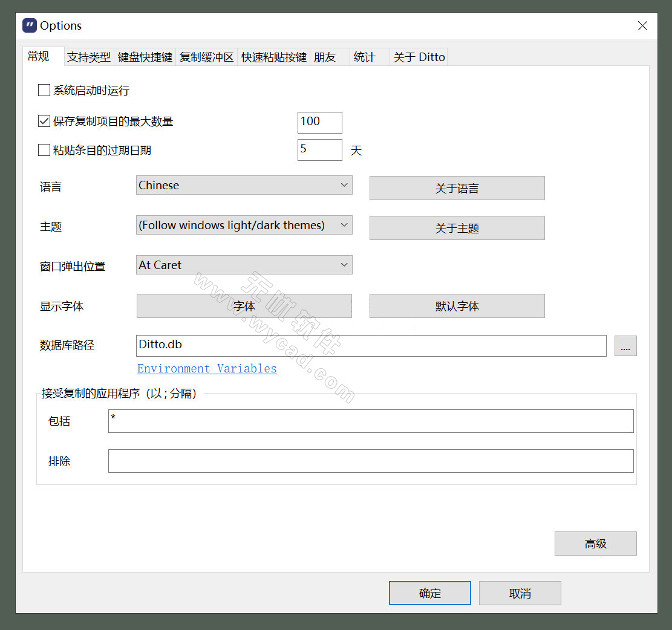Screen dimensions: 672x630
Task: Switch to the 关于 Ditto tab
Action: click(419, 57)
